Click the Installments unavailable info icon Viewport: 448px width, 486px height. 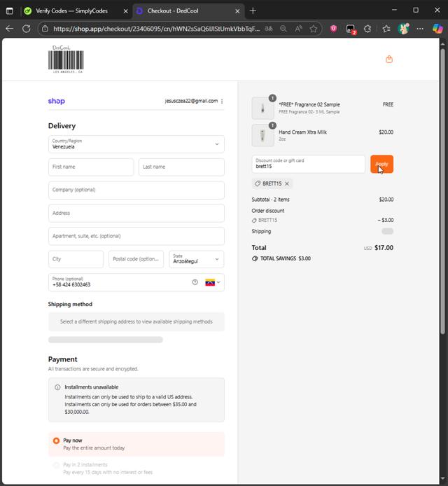pos(57,387)
